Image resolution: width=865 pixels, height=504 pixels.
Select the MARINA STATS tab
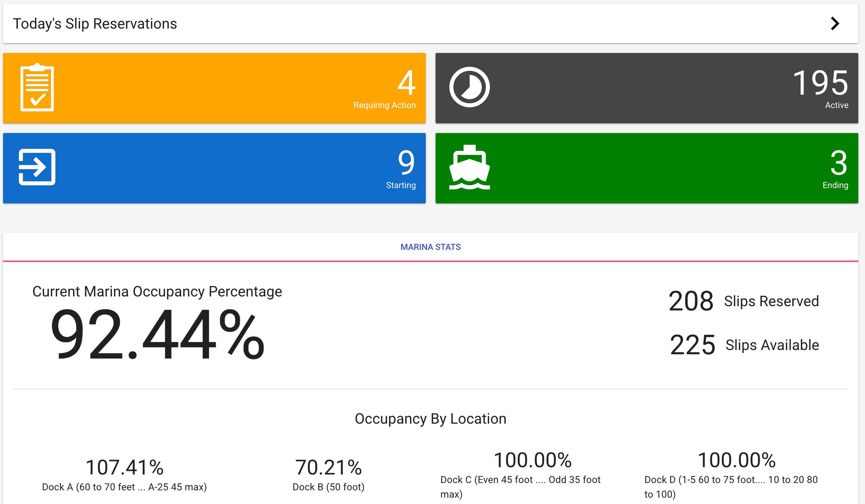pyautogui.click(x=430, y=247)
